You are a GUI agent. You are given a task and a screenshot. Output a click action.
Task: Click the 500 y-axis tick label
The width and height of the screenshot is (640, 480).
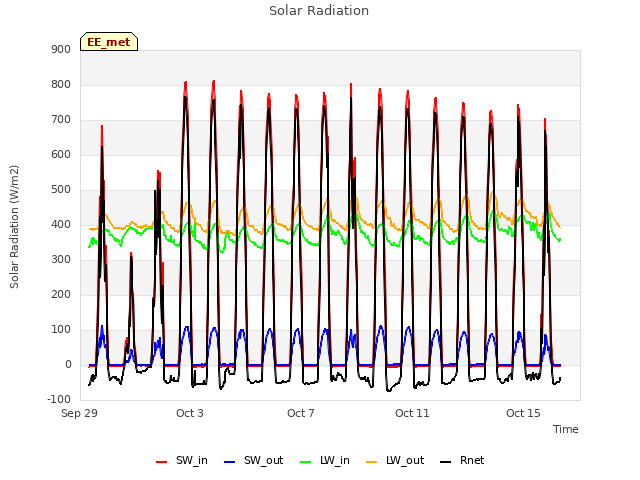click(x=61, y=189)
